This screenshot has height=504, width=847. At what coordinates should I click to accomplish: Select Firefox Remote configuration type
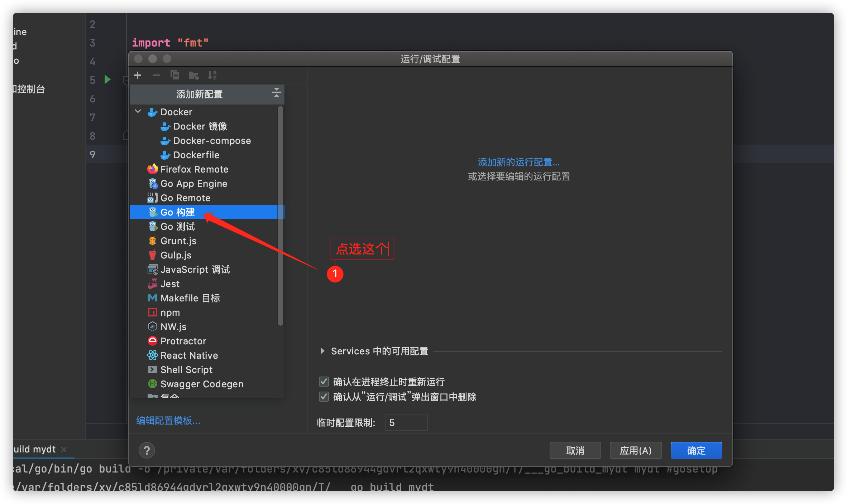coord(194,169)
